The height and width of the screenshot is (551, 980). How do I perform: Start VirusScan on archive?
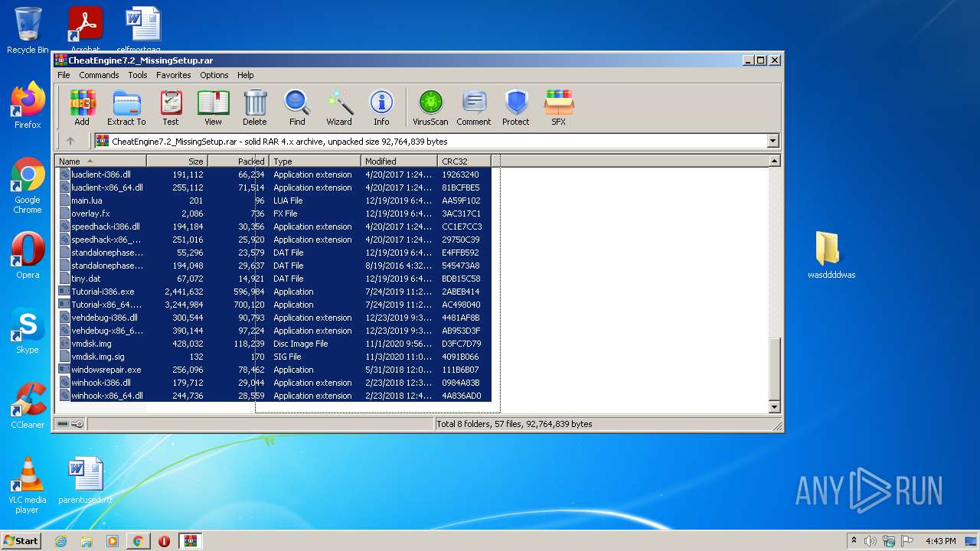(430, 108)
